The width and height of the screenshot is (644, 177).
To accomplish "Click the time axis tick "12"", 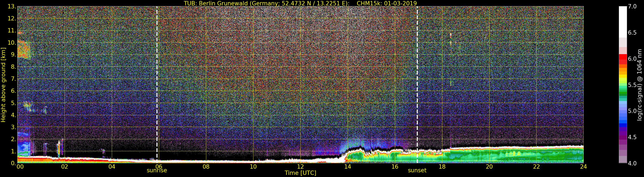I will pyautogui.click(x=300, y=166).
